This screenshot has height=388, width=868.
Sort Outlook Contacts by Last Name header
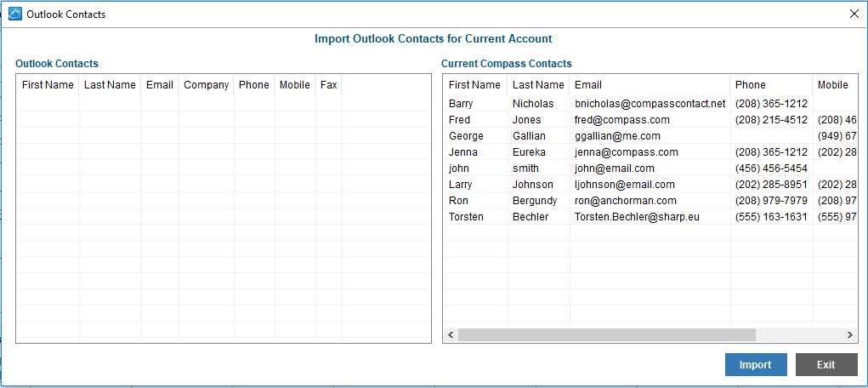tap(110, 85)
